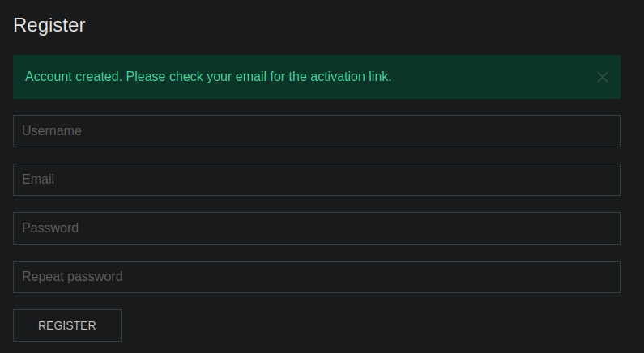
Task: Place cursor in the Username box
Action: (316, 131)
